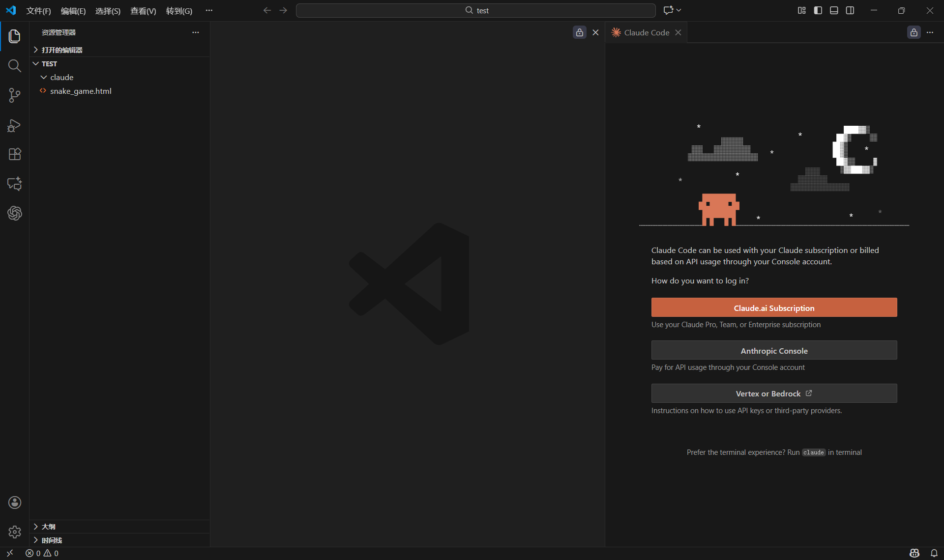Select the Claude Code tab

646,32
